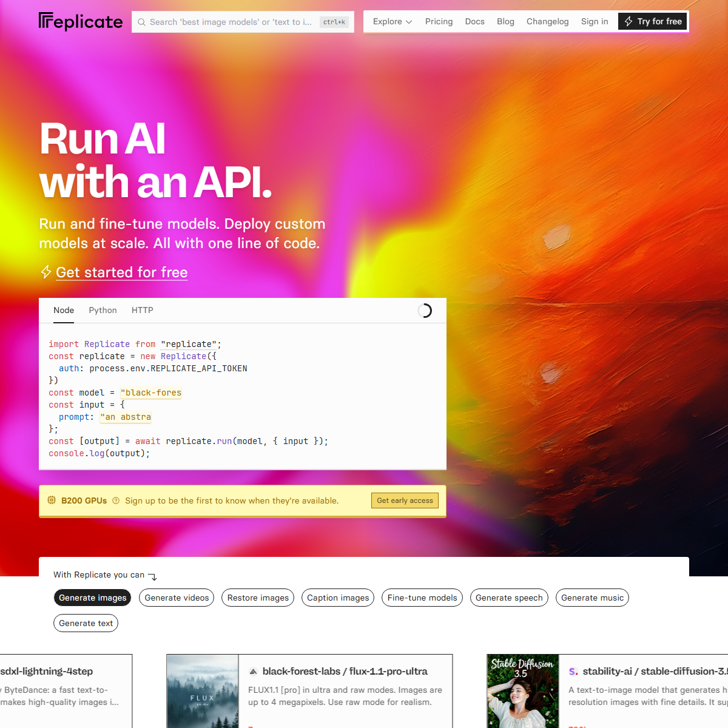Click the Try for free button
This screenshot has width=728, height=728.
click(653, 21)
